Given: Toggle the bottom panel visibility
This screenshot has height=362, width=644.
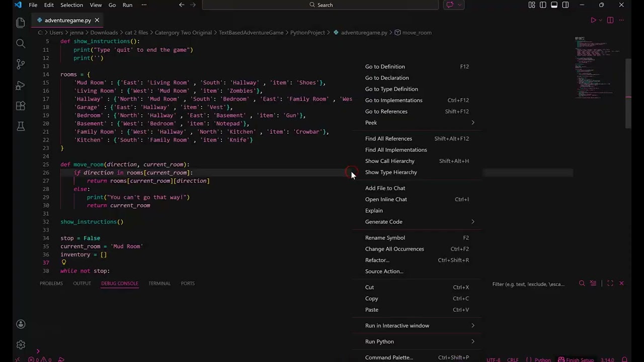Looking at the screenshot, I should pyautogui.click(x=554, y=5).
